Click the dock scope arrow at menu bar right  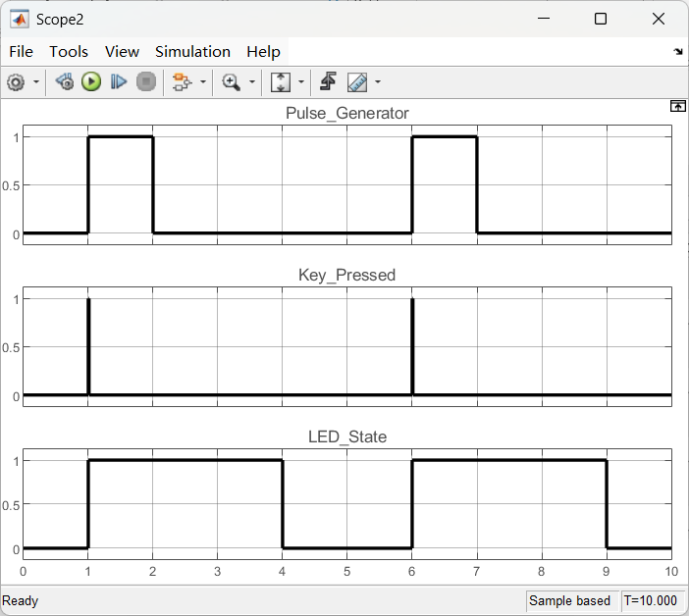pos(678,52)
